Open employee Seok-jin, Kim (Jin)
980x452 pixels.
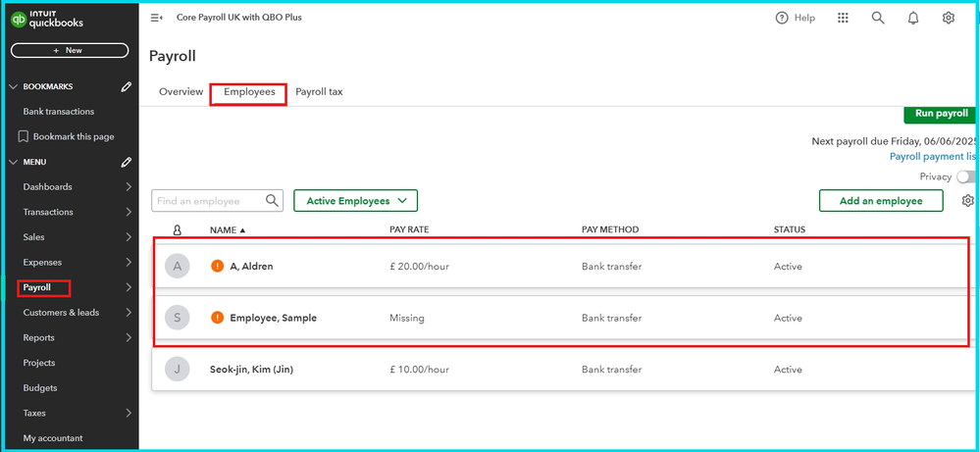click(251, 370)
